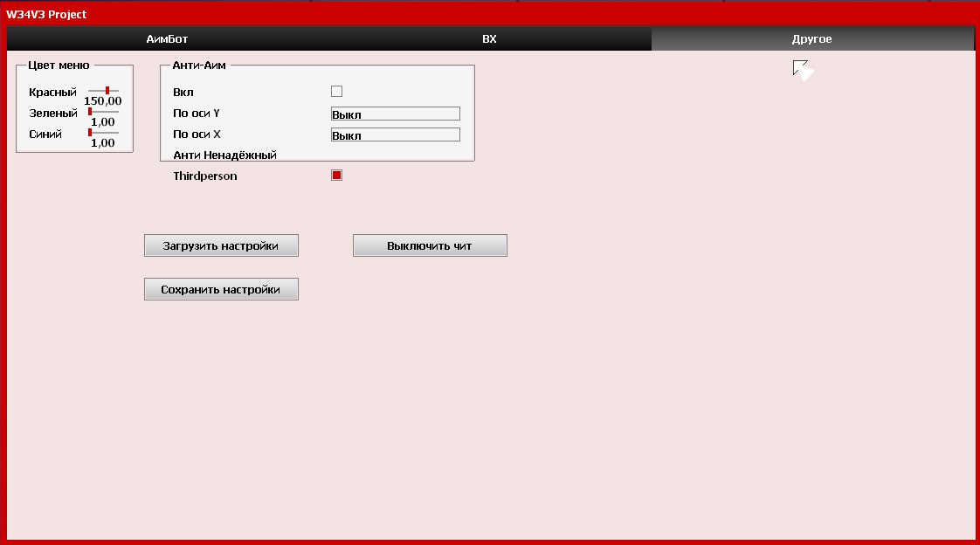
Task: Expand the По оси X dropdown
Action: pyautogui.click(x=395, y=135)
